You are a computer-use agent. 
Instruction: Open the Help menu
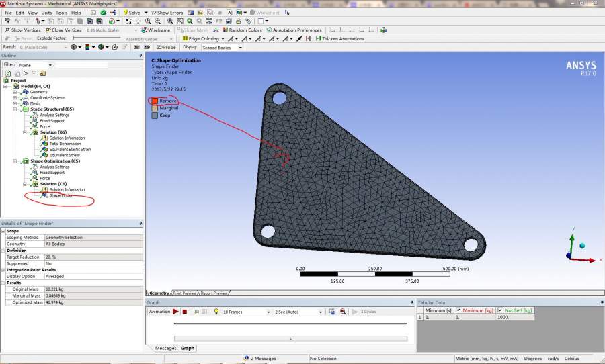click(76, 13)
